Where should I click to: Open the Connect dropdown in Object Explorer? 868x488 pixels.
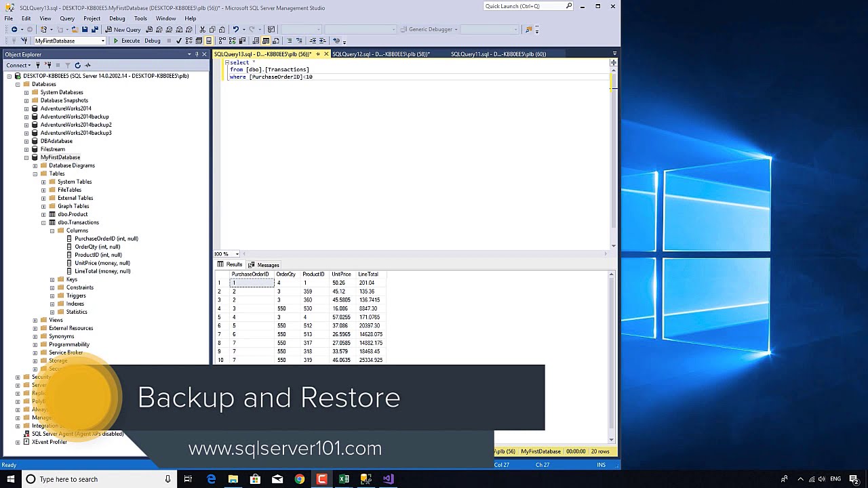point(18,65)
